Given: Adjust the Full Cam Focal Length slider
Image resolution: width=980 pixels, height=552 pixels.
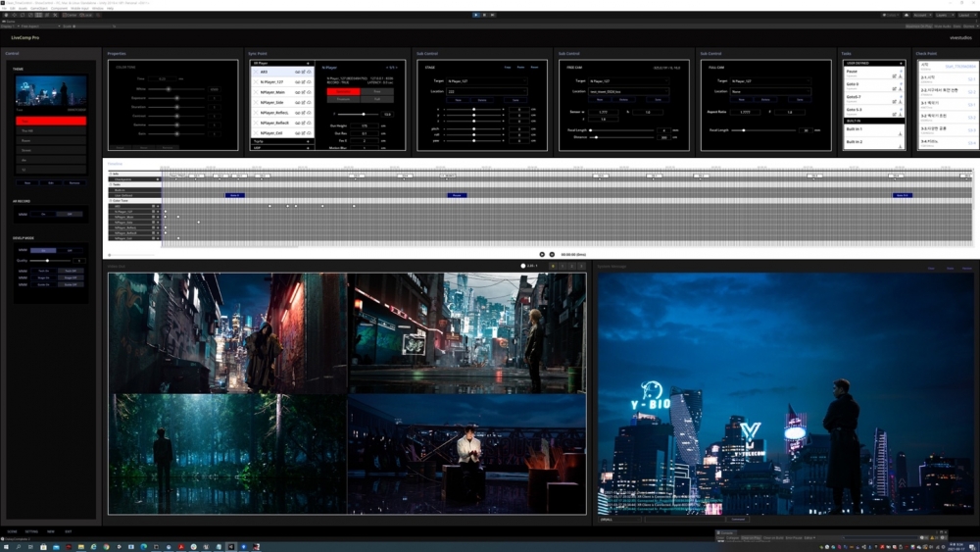Looking at the screenshot, I should tap(743, 130).
